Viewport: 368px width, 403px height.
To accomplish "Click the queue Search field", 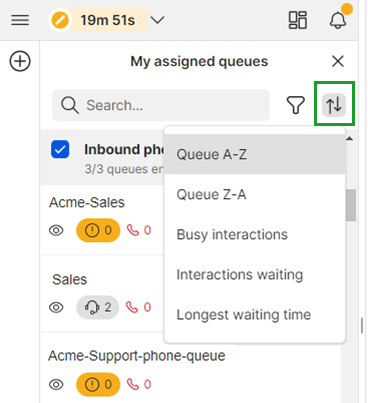I will pyautogui.click(x=161, y=105).
